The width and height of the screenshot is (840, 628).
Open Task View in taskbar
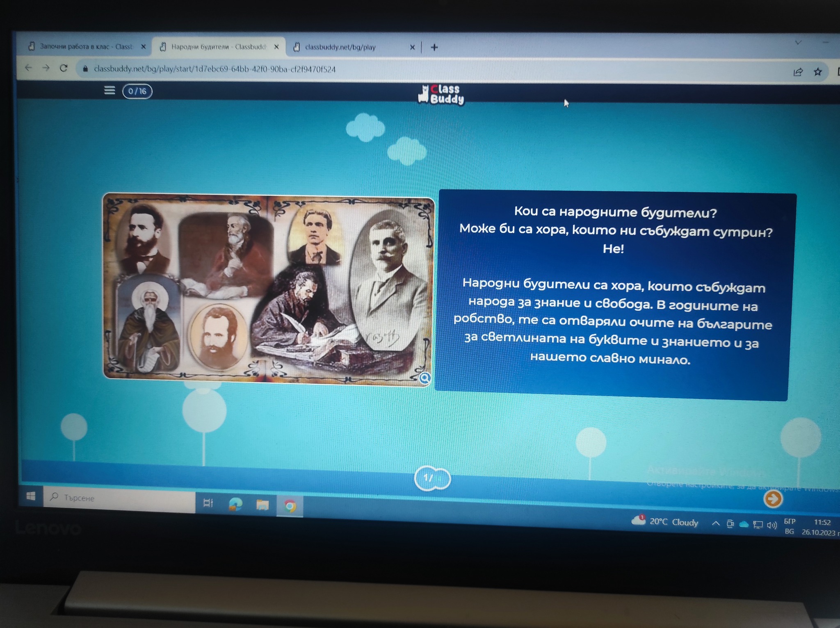tap(208, 503)
